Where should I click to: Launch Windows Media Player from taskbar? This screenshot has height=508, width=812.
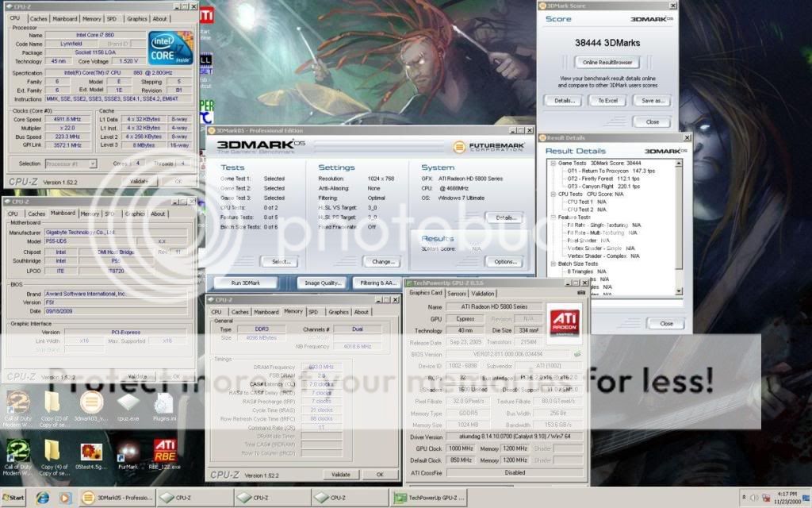(65, 498)
